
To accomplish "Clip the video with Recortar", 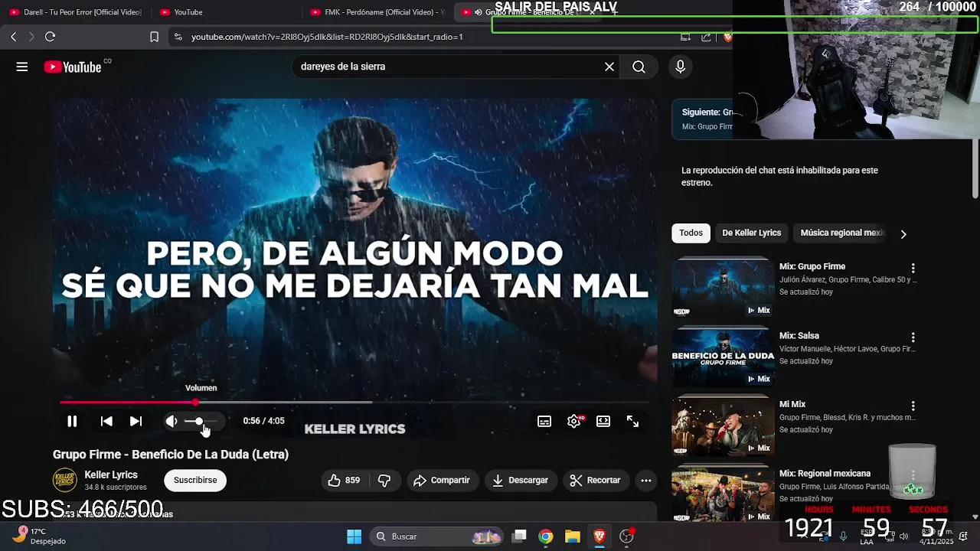I will pos(595,481).
